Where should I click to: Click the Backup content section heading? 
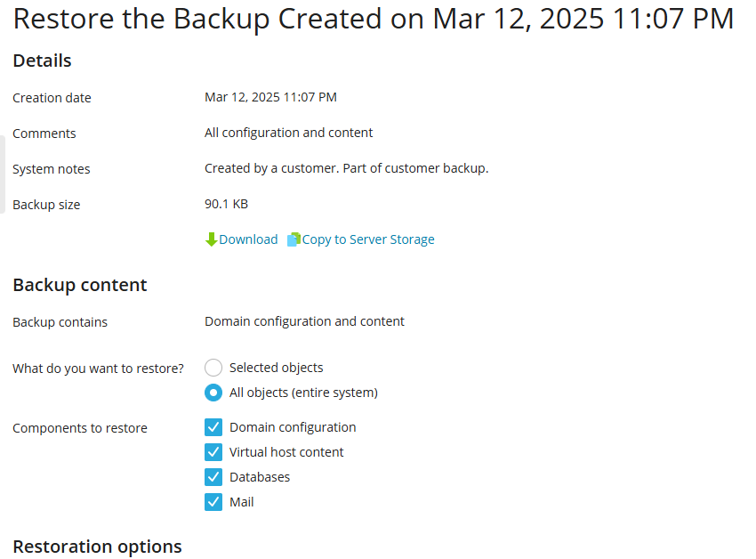click(80, 285)
